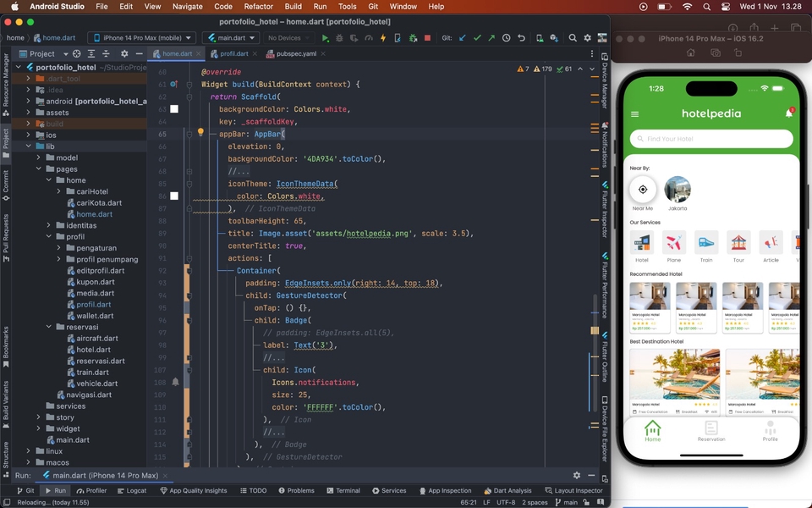Open the iPhone 14 Pro Max device selector
Screen dimensions: 812x508
(x=140, y=37)
